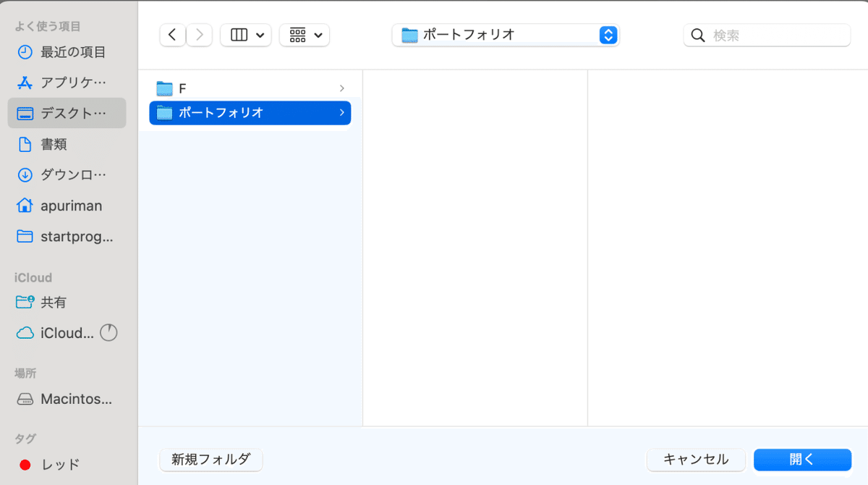Expand the F folder contents
The image size is (868, 485).
pos(341,88)
